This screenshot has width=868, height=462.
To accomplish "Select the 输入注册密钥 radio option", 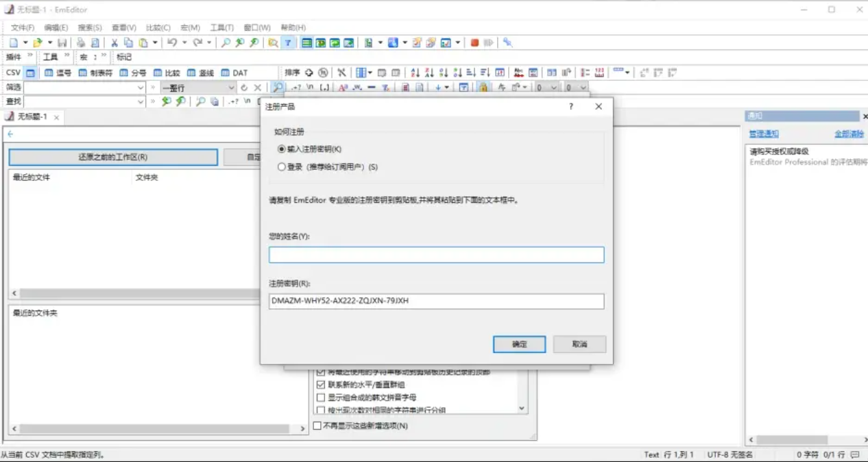I will pos(281,149).
